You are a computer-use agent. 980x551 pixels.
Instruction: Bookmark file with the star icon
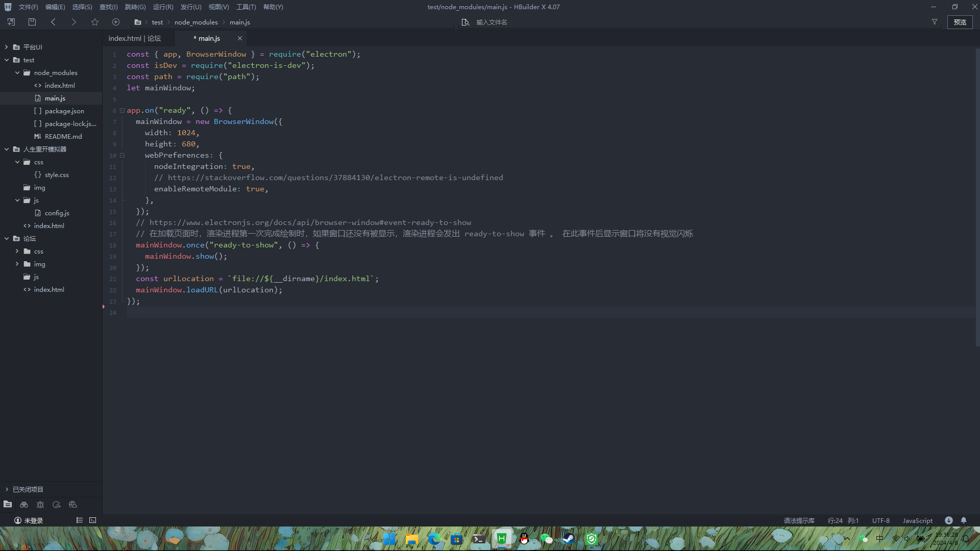[95, 22]
